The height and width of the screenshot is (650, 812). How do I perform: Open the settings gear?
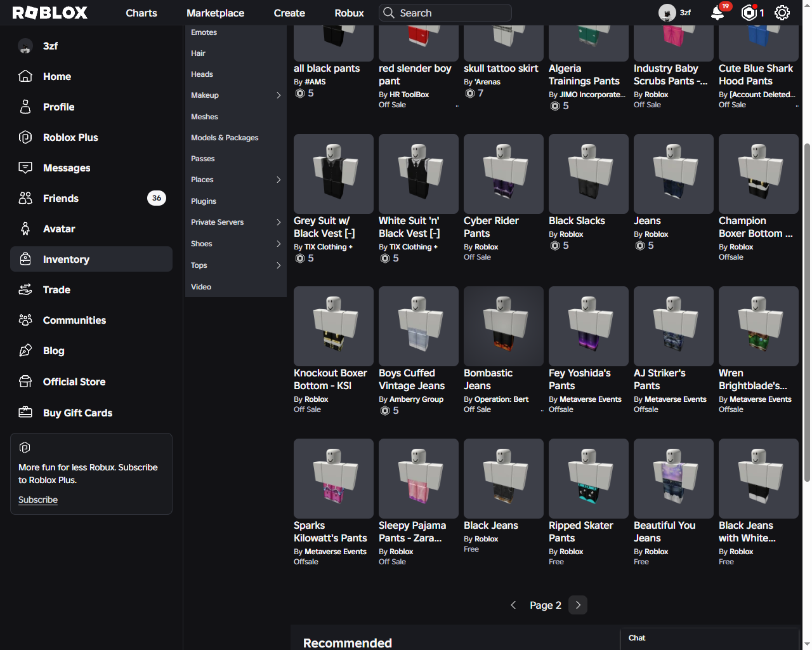pos(782,13)
